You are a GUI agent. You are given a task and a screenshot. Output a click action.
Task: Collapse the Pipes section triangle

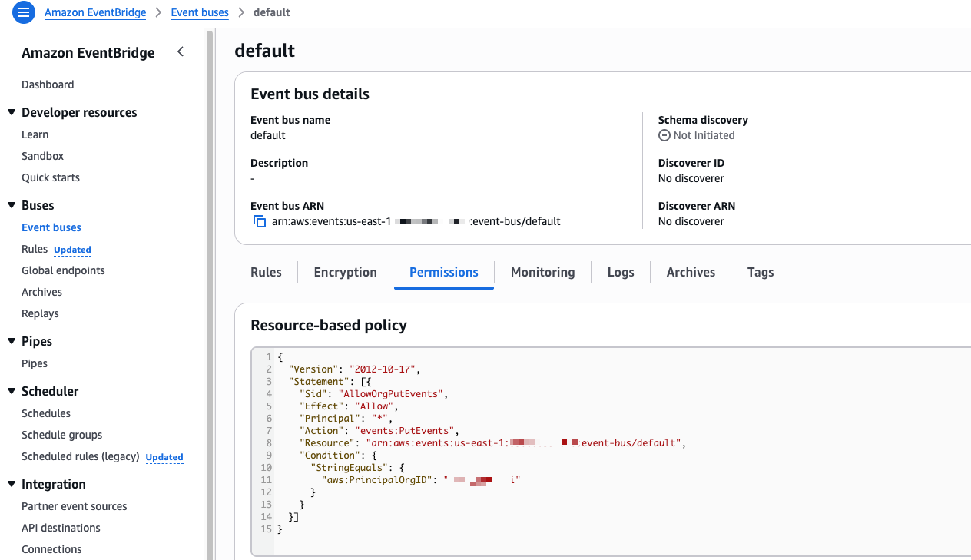[12, 341]
